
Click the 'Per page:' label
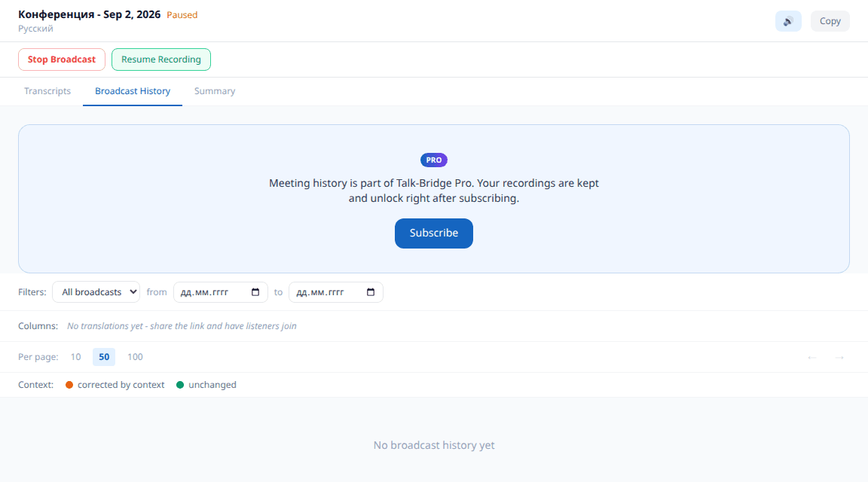tap(38, 357)
